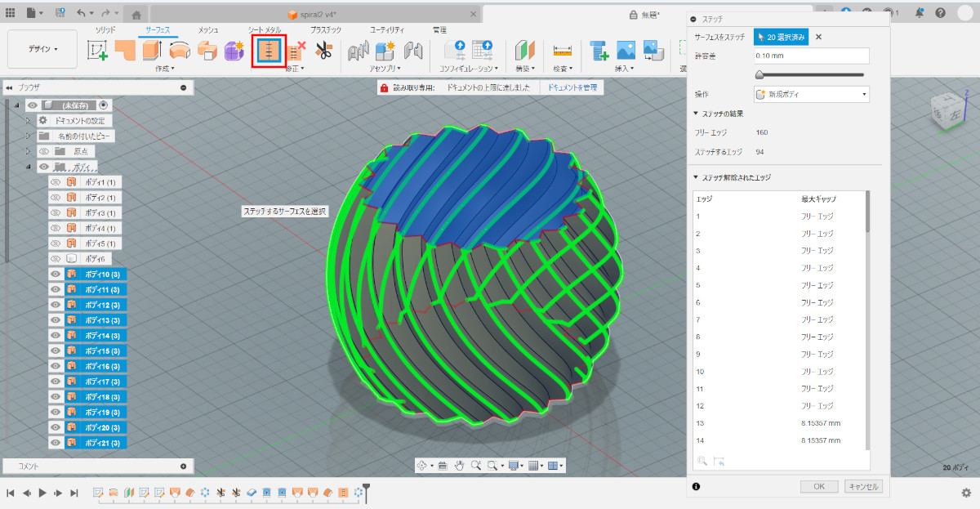This screenshot has width=980, height=509.
Task: Activate the (未保存) root component radio button
Action: [x=103, y=105]
